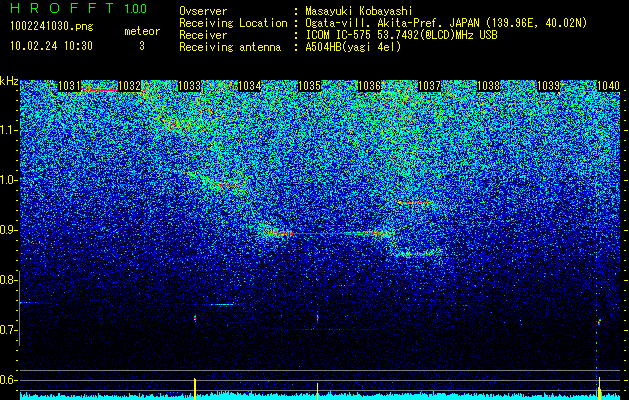
Task: Select the file name 1002241030.png
Action: (52, 26)
